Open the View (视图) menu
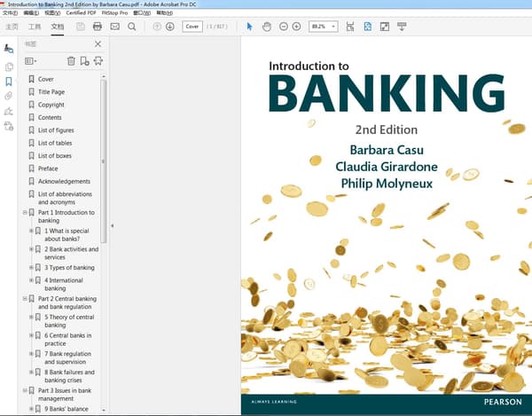Image resolution: width=532 pixels, height=416 pixels. pyautogui.click(x=52, y=13)
